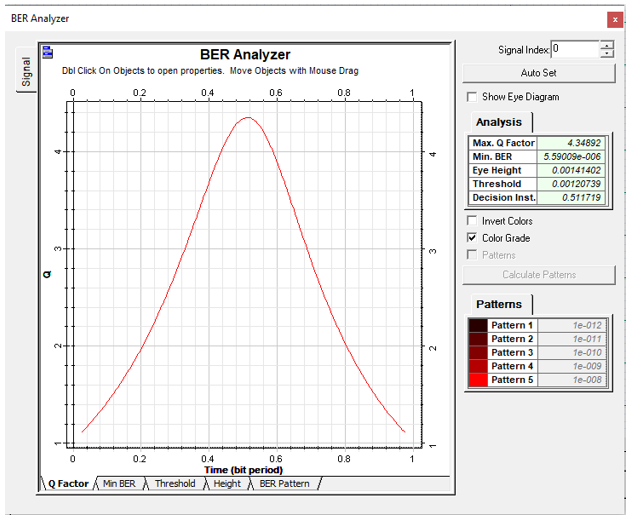Click the Eye Height row label
This screenshot has width=635, height=518.
coord(503,171)
